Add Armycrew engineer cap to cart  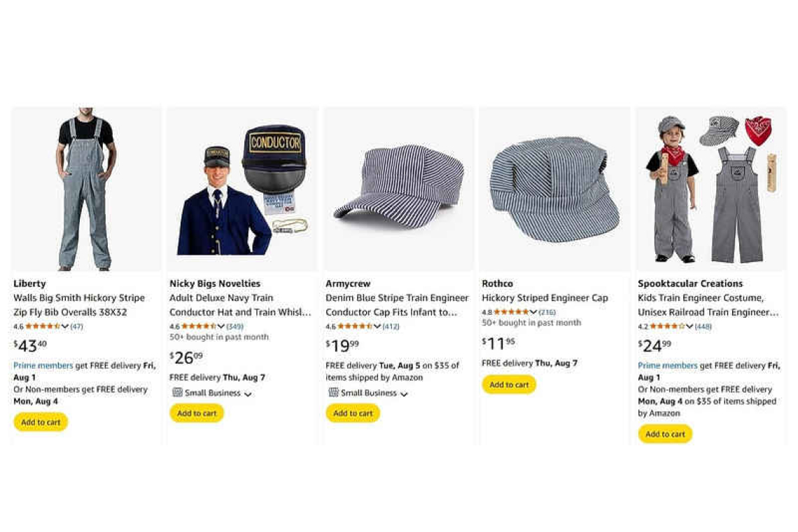pos(353,413)
